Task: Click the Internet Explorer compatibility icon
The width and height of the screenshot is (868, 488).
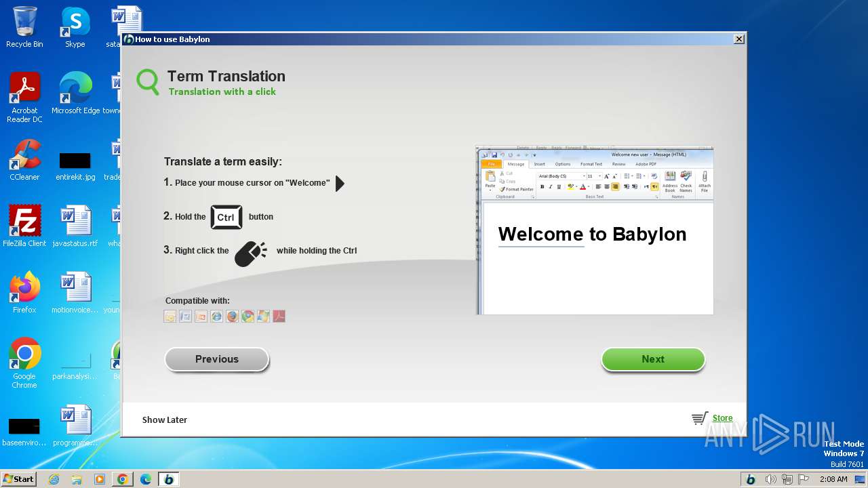Action: [217, 317]
